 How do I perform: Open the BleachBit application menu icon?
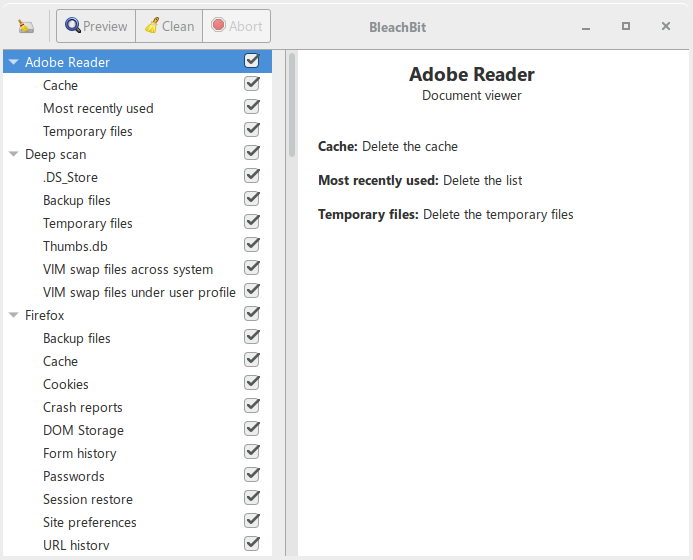coord(26,27)
